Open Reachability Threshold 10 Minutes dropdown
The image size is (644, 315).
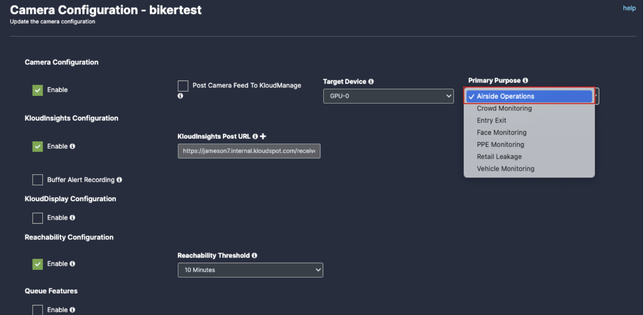tap(250, 270)
